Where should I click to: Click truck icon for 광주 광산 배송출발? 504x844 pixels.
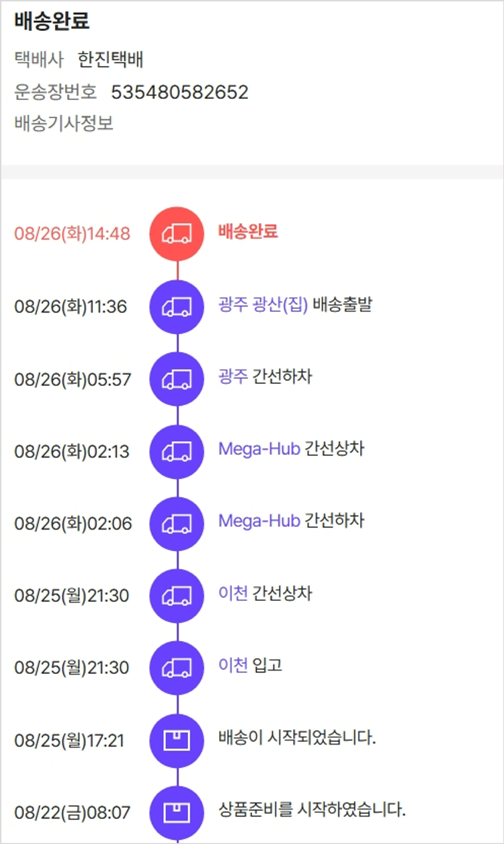pos(177,306)
